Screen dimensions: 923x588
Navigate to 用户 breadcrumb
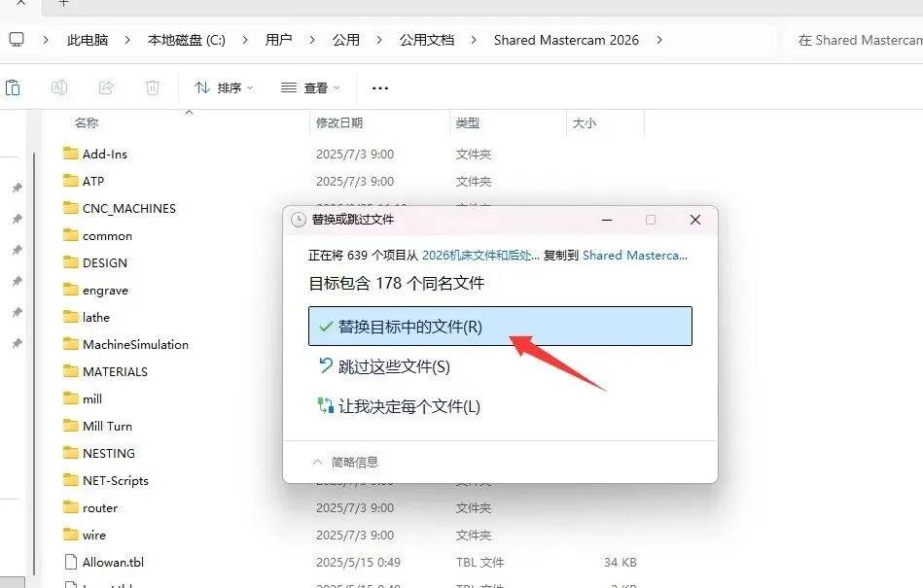[x=278, y=40]
